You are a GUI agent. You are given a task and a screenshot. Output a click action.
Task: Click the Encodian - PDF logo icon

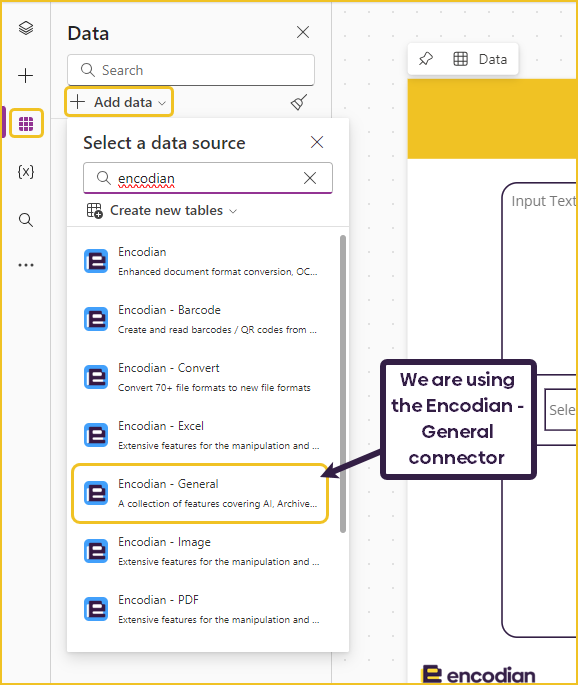point(96,609)
